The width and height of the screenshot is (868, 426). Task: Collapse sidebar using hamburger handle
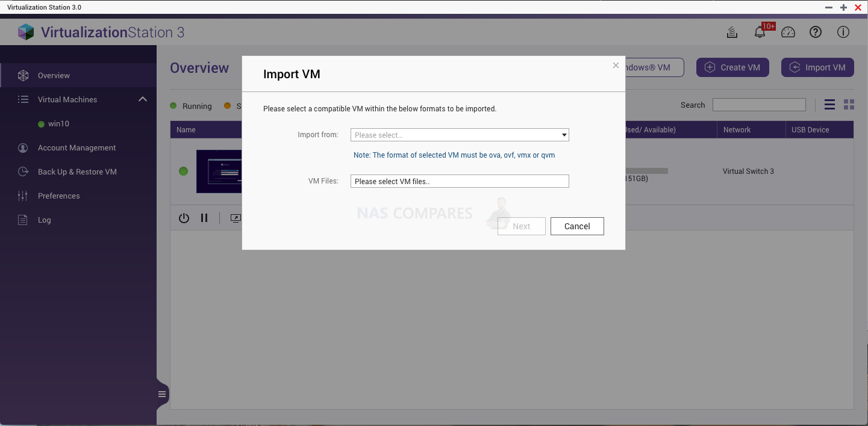coord(162,395)
